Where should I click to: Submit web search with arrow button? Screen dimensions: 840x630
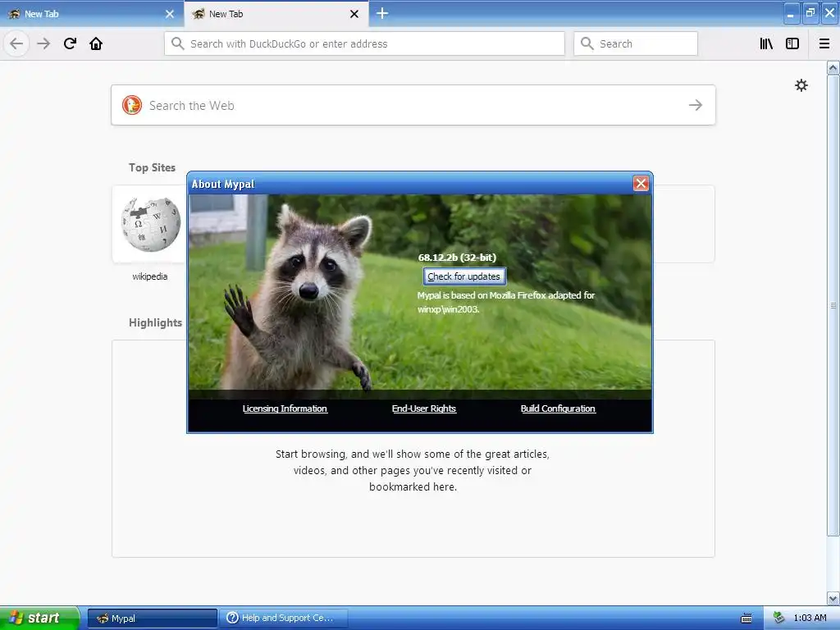pyautogui.click(x=696, y=105)
